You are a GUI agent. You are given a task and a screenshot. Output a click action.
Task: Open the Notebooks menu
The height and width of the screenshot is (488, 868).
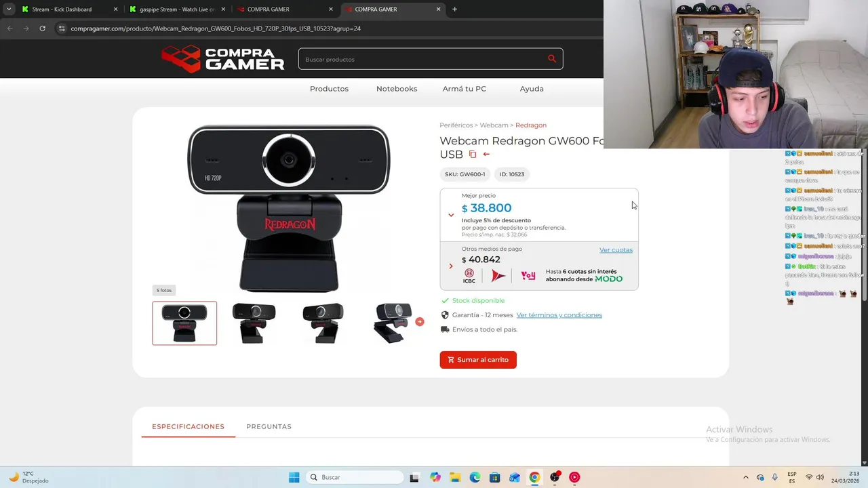[397, 89]
